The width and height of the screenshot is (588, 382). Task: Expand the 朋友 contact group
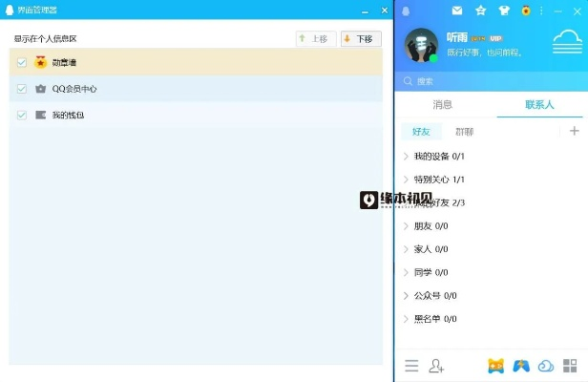[x=430, y=226]
